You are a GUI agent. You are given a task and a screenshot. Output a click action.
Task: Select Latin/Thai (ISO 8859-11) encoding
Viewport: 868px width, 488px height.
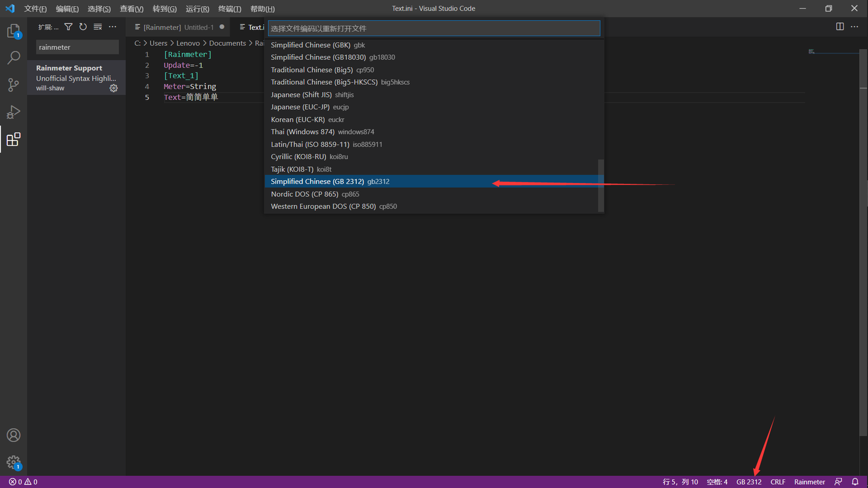[434, 145]
